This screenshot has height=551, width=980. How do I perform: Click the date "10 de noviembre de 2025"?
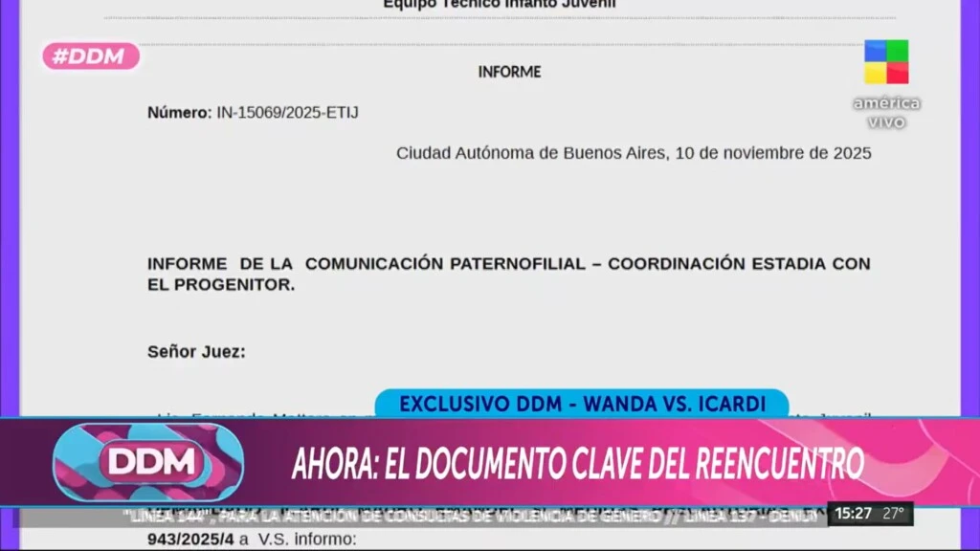[x=773, y=153]
